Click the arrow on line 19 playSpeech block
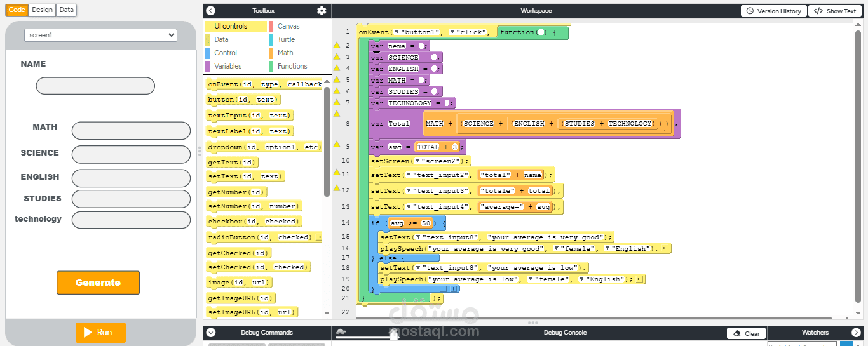 point(639,279)
